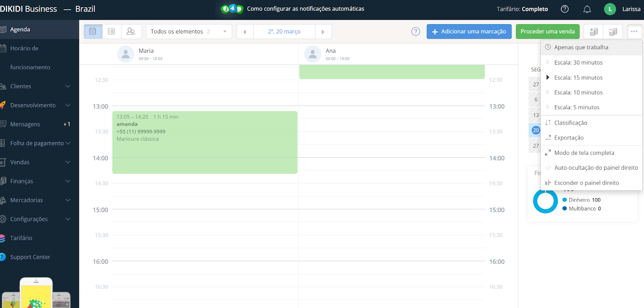Click expense coins icon

pos(613,31)
